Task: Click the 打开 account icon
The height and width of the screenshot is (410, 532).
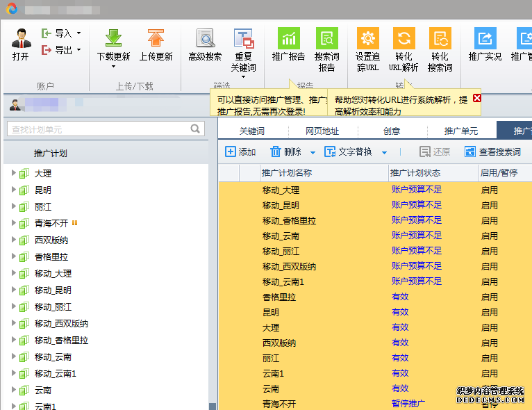Action: (21, 40)
